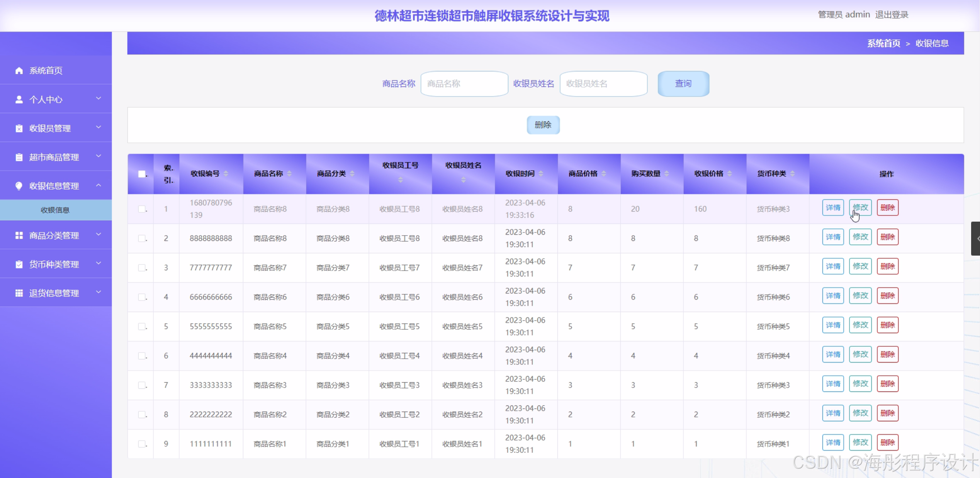Open the 收银信息 submenu item
980x478 pixels.
tap(55, 210)
